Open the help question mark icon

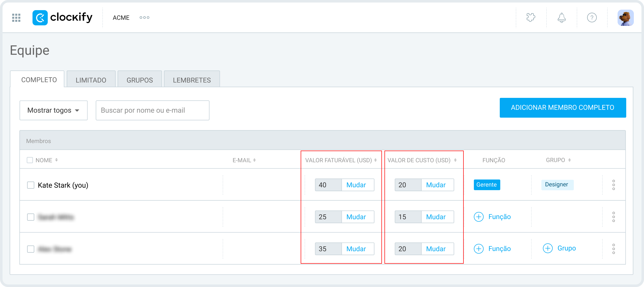pos(592,18)
